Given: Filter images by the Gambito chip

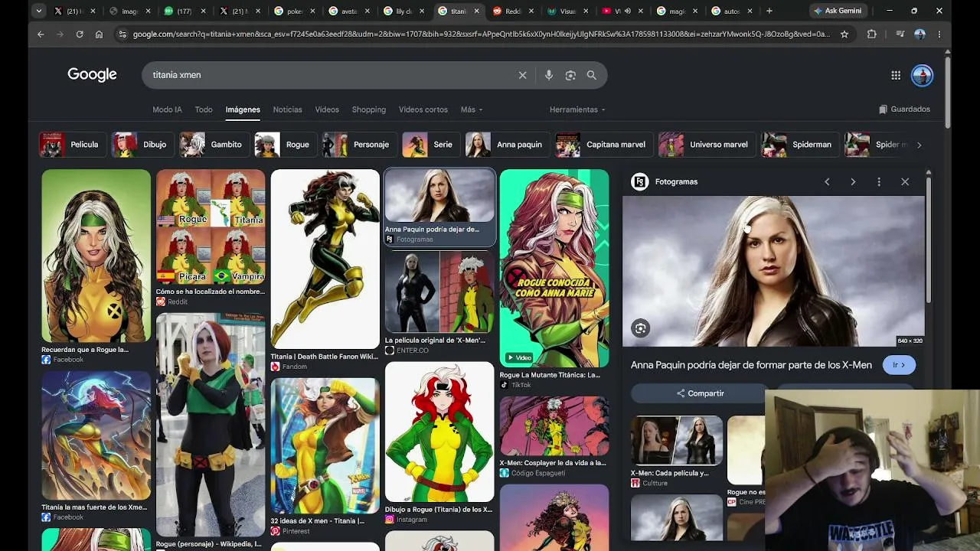Looking at the screenshot, I should pyautogui.click(x=214, y=145).
